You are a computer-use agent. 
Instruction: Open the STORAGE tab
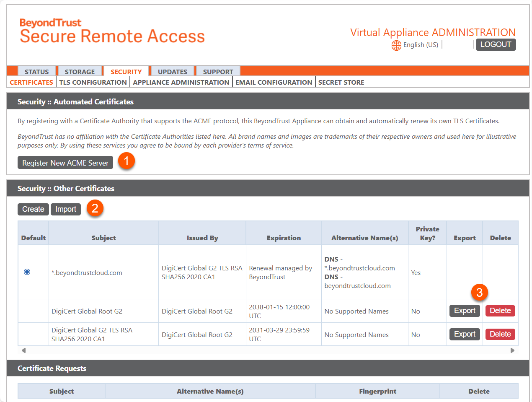(x=80, y=72)
